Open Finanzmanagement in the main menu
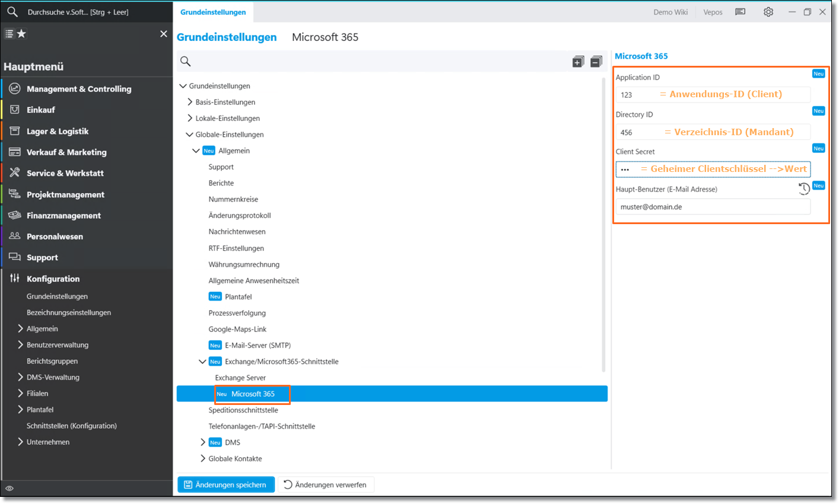 coord(63,216)
